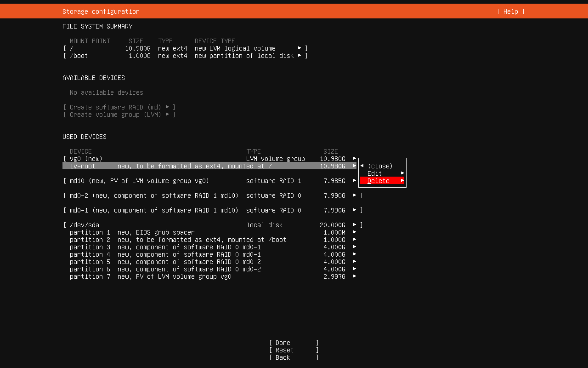Open the md0-1 RAID 0 device menu arrow
Image resolution: width=588 pixels, height=368 pixels.
[x=355, y=210]
